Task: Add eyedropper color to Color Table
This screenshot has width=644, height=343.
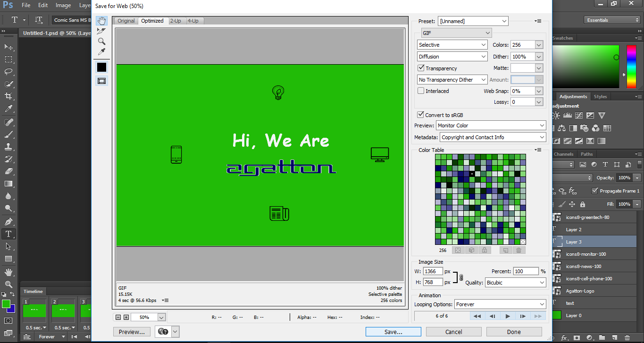Action: point(505,251)
